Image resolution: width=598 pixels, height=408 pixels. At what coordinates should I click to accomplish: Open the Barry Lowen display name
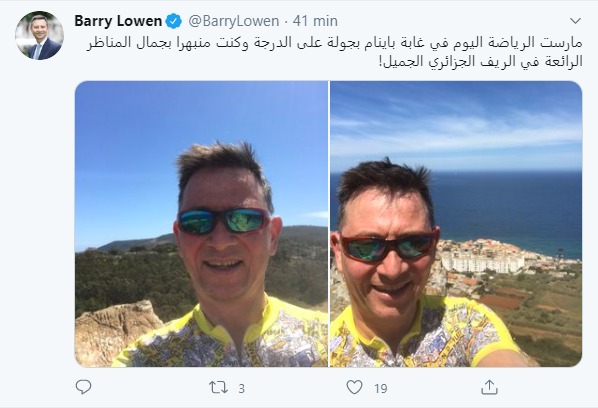coord(118,21)
